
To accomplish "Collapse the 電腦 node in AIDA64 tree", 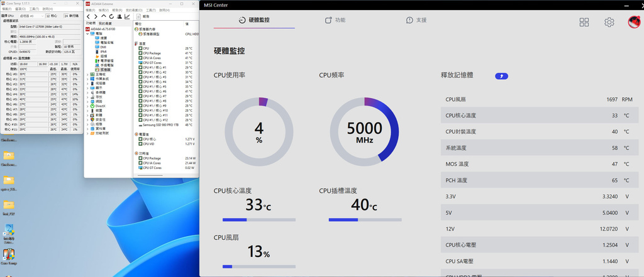I will (87, 33).
